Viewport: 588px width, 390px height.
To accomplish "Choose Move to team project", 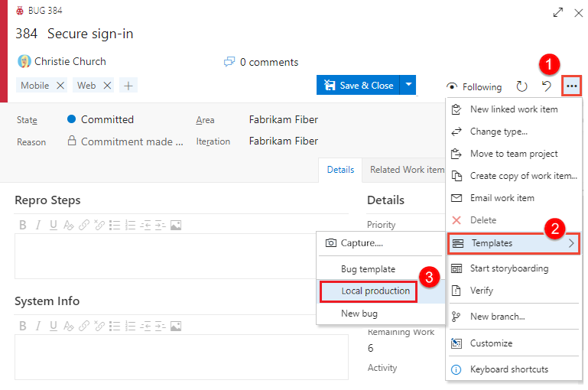I will [514, 154].
